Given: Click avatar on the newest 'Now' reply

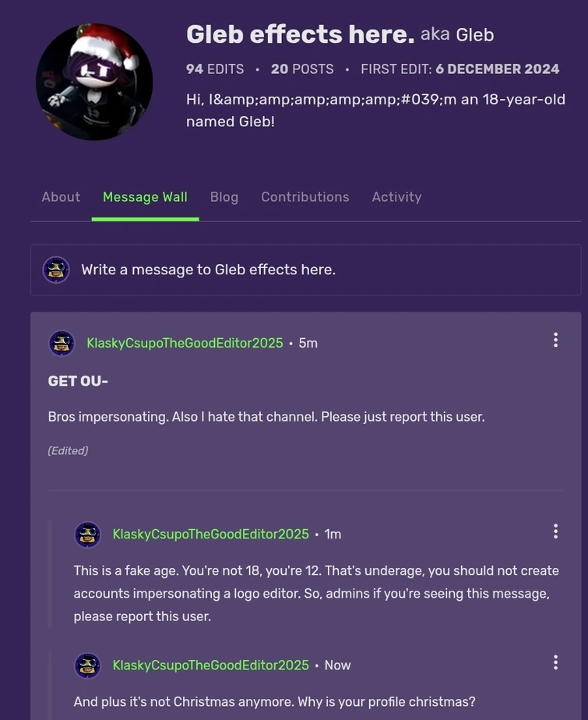Looking at the screenshot, I should tap(87, 665).
